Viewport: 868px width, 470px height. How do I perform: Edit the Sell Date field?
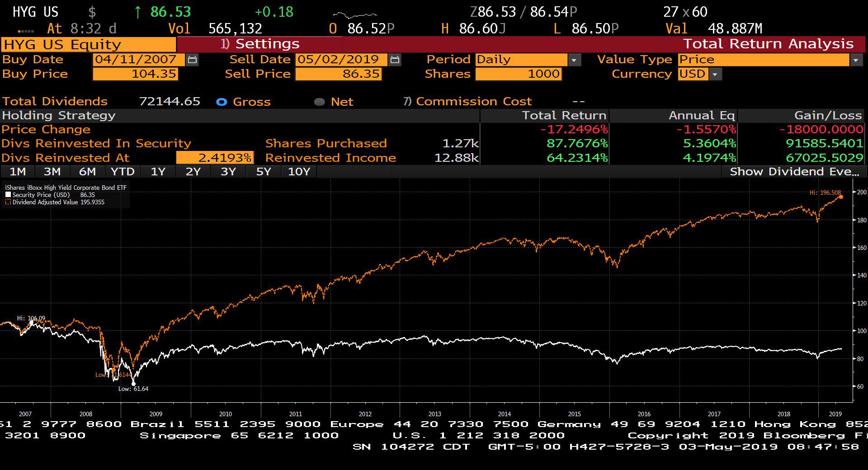tap(341, 60)
